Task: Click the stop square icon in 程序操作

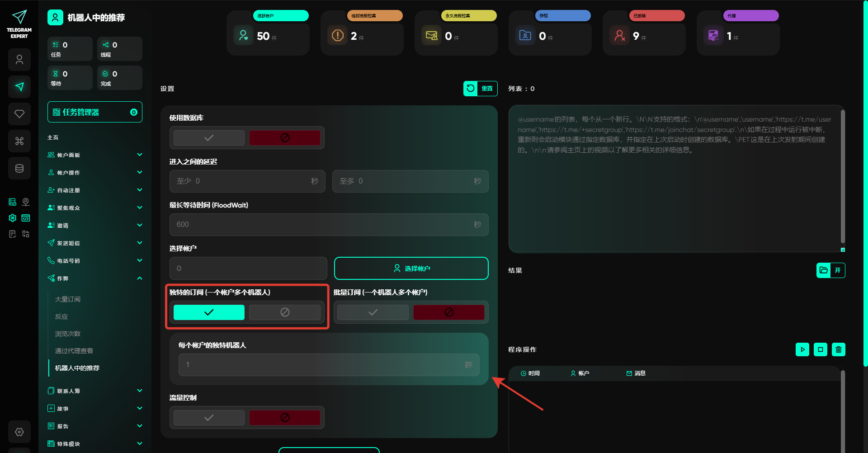Action: click(x=820, y=349)
